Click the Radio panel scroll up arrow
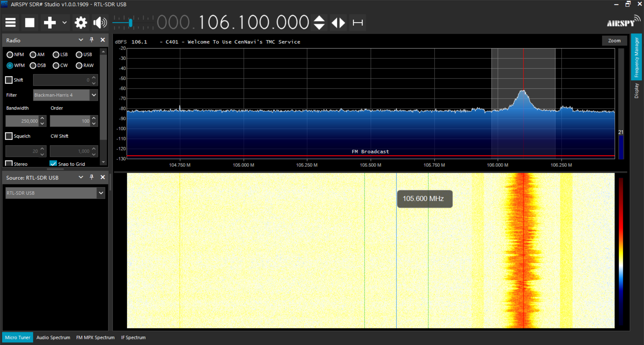 click(x=103, y=52)
